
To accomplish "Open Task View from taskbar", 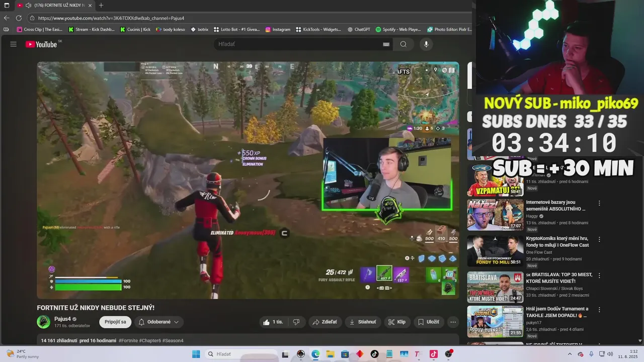I will (285, 354).
